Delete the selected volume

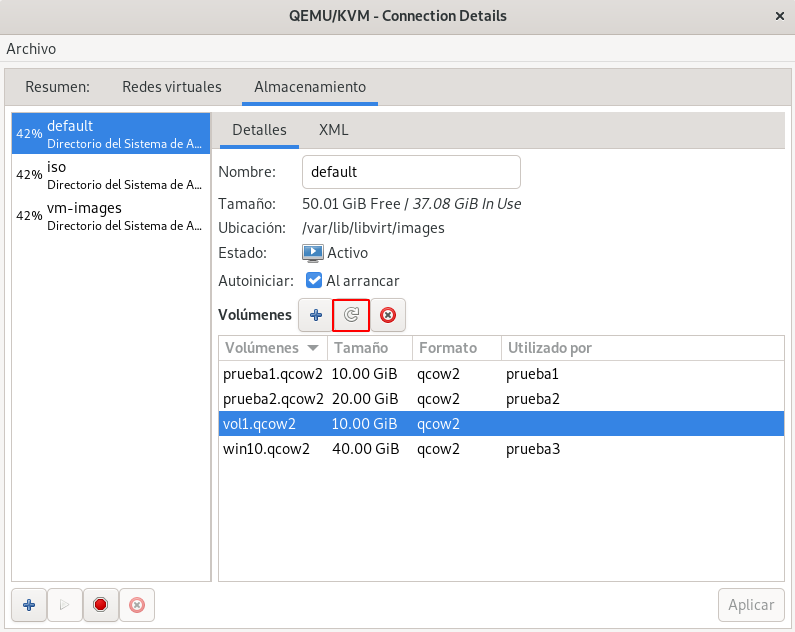[x=388, y=315]
